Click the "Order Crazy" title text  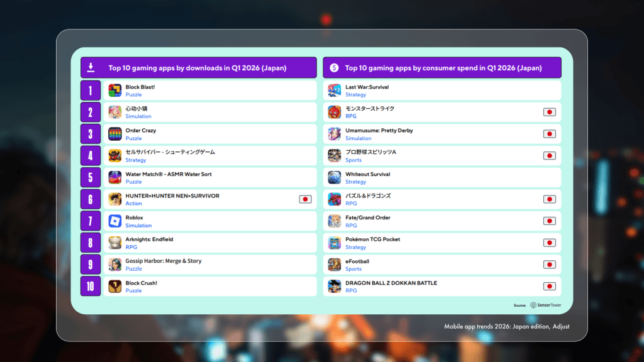click(x=141, y=131)
